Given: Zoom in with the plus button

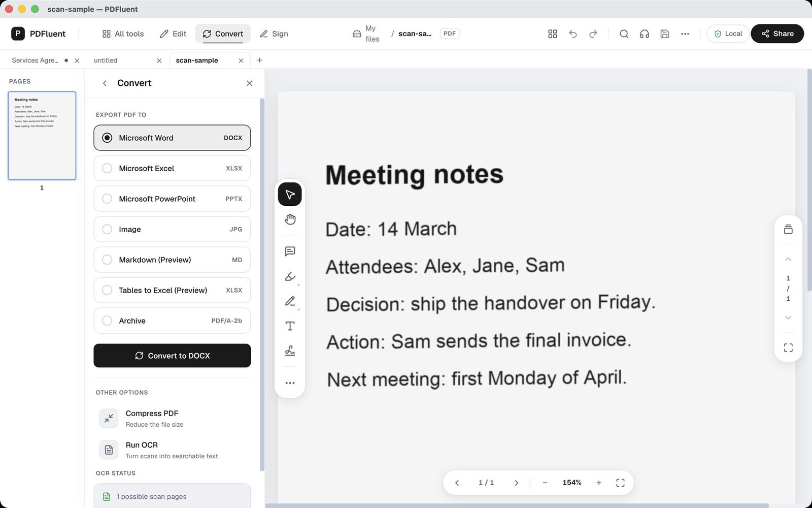Looking at the screenshot, I should click(x=599, y=483).
